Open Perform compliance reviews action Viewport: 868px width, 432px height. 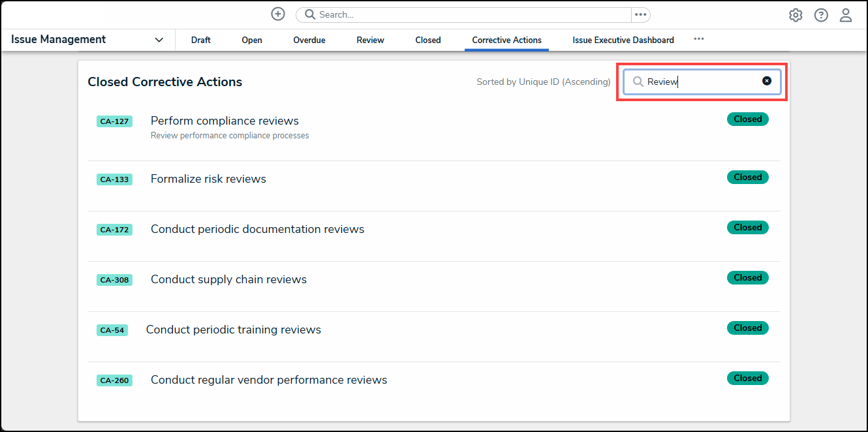click(225, 121)
